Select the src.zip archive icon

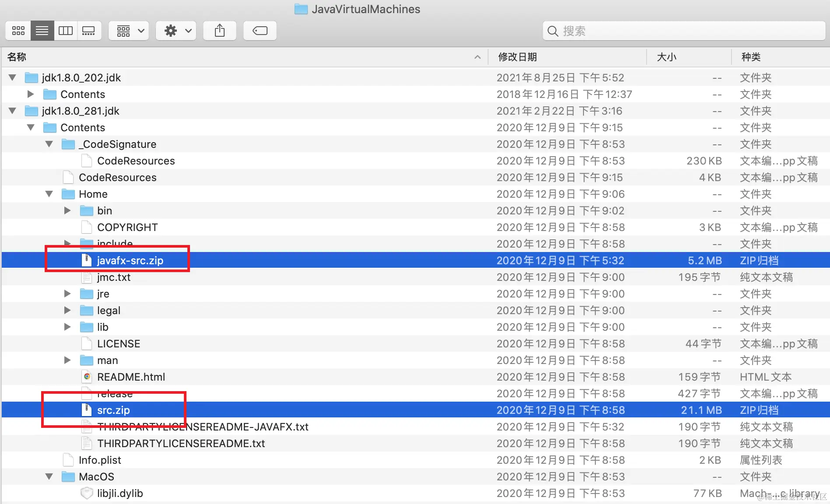87,410
